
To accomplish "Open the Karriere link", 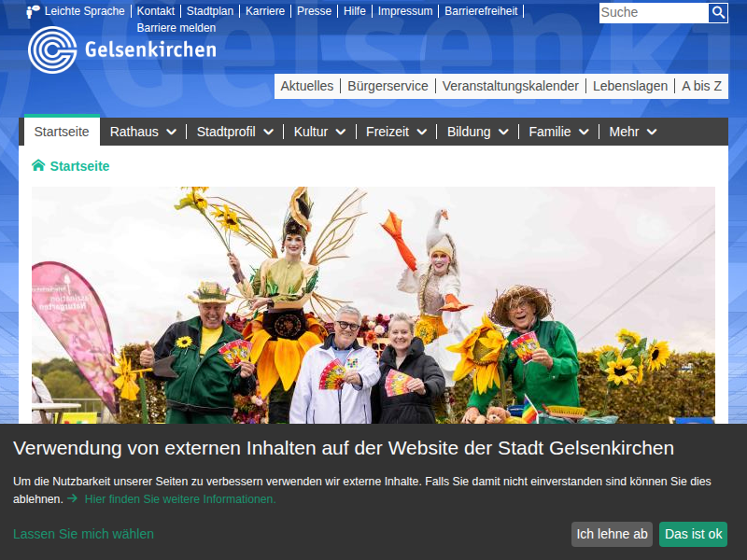I will (x=265, y=11).
